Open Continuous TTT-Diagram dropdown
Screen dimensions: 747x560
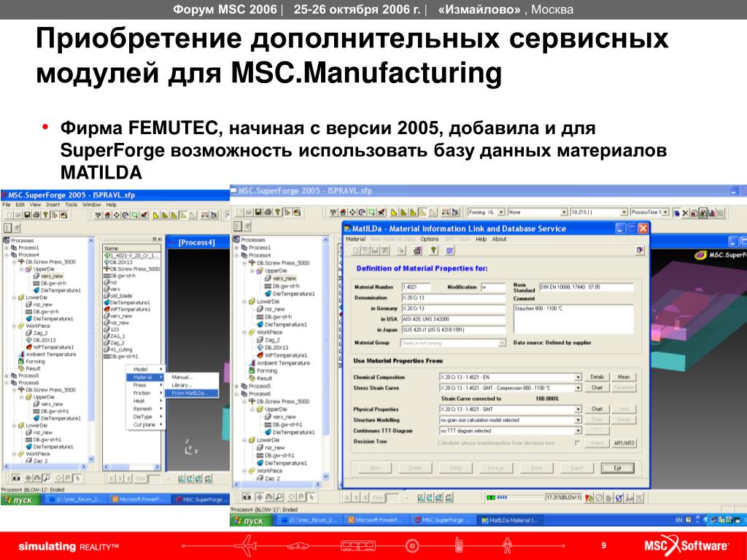pyautogui.click(x=578, y=431)
